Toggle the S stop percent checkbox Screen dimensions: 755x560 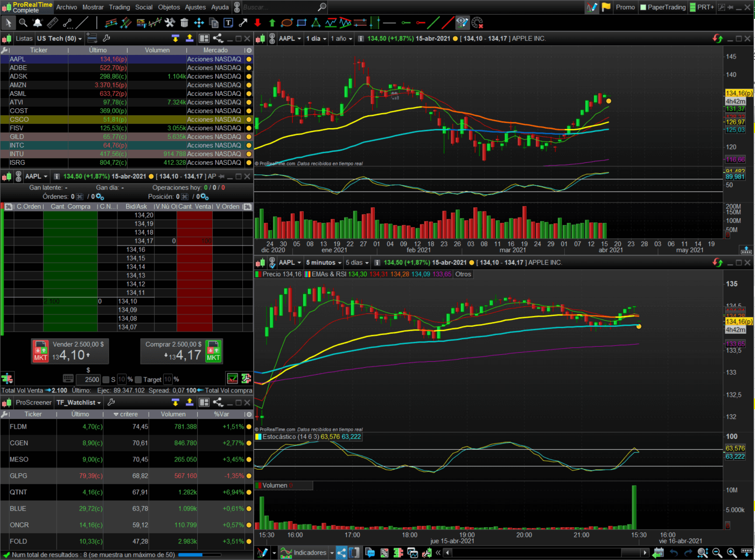106,380
